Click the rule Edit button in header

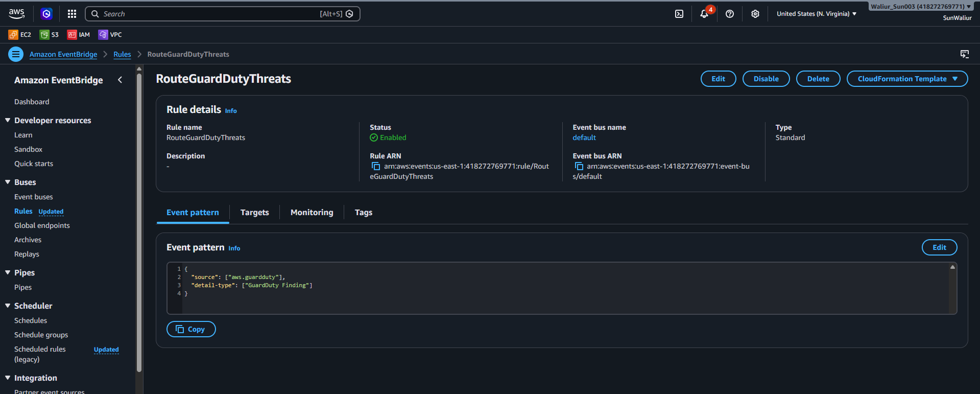(x=718, y=79)
